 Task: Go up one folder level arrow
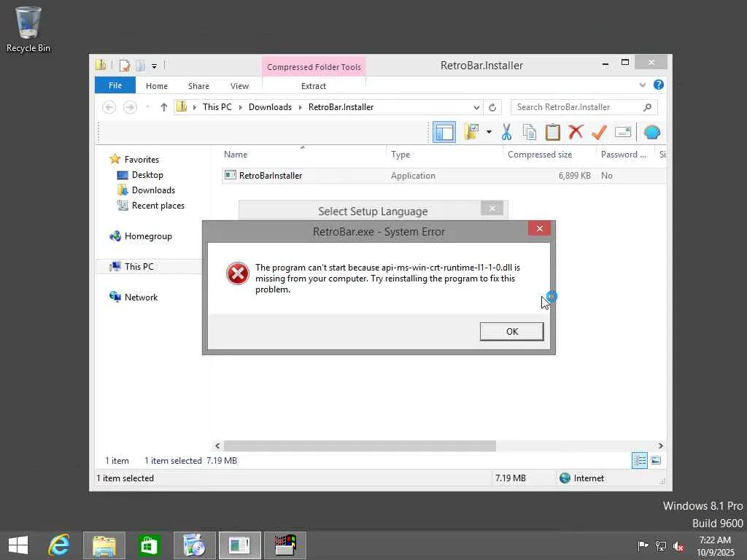coord(164,107)
